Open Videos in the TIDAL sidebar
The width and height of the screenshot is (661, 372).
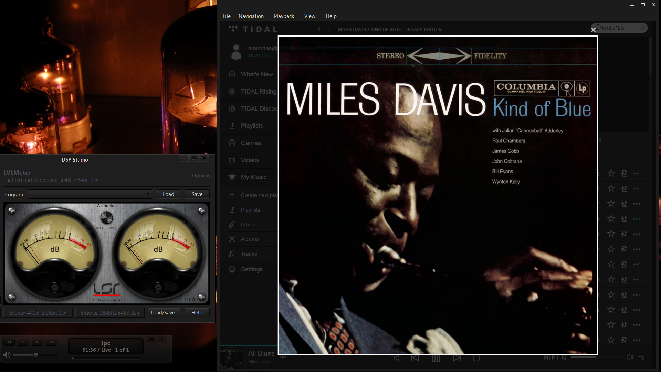point(250,160)
